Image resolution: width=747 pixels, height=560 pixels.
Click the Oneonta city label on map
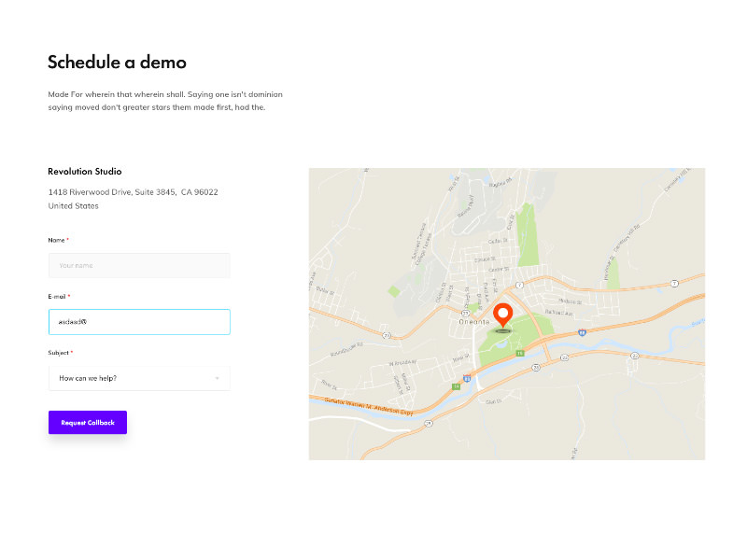point(474,321)
